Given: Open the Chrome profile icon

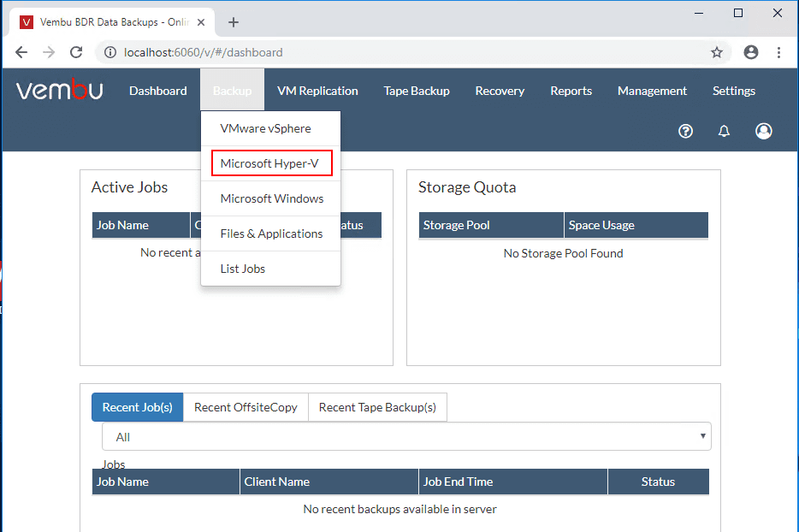Looking at the screenshot, I should click(x=750, y=52).
